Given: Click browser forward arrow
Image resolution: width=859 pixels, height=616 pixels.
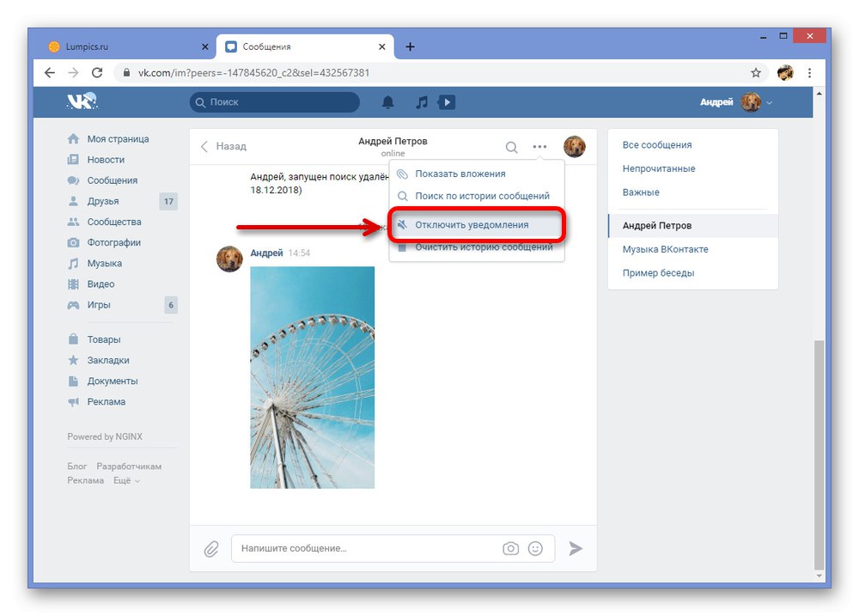Looking at the screenshot, I should (73, 72).
